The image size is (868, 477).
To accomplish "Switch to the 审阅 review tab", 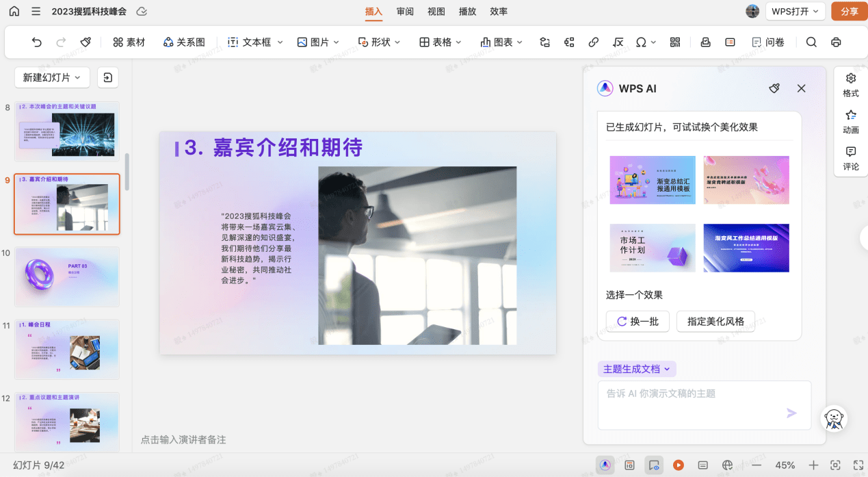I will click(404, 11).
